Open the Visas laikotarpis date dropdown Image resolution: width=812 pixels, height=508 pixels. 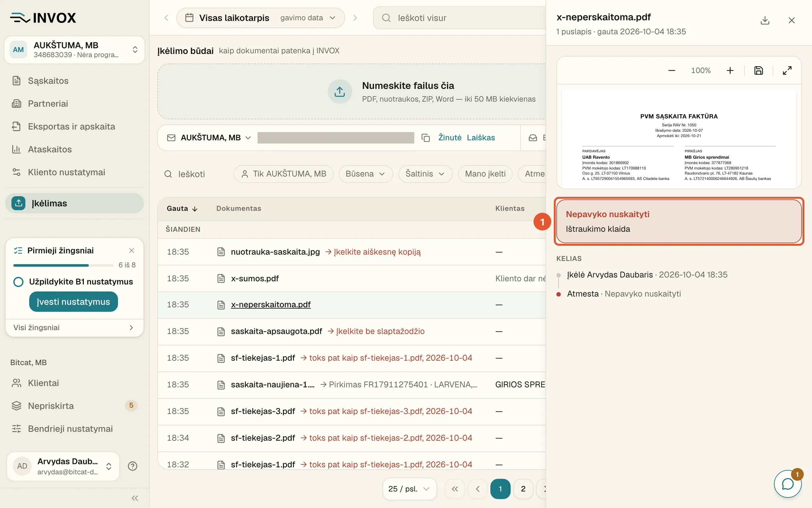point(260,18)
